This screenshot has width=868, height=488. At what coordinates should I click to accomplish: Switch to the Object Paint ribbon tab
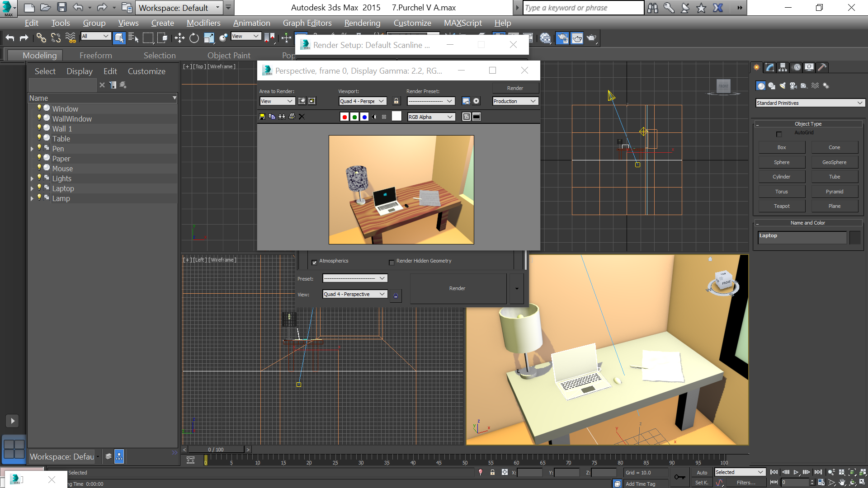229,56
